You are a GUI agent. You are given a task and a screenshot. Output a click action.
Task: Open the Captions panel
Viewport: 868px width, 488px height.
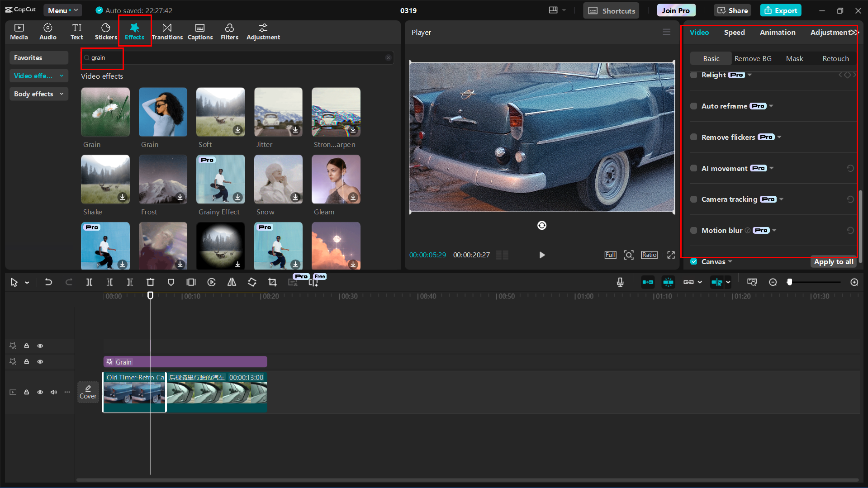coord(200,31)
